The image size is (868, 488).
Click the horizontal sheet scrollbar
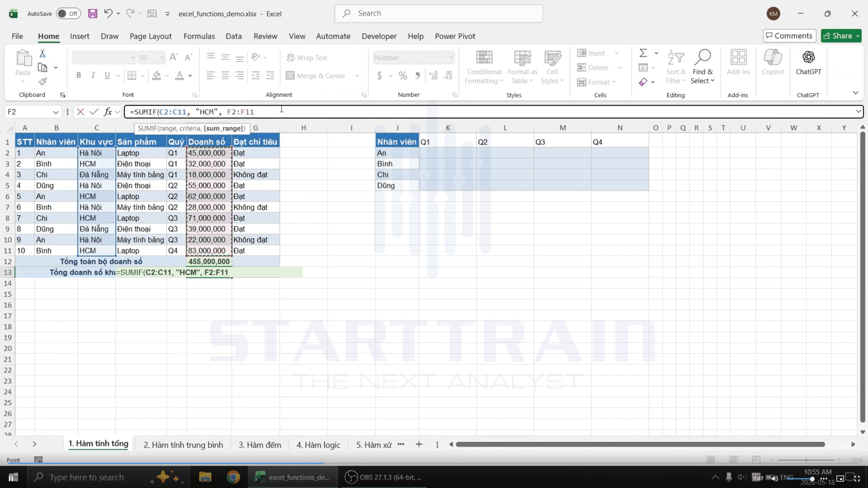(x=640, y=445)
